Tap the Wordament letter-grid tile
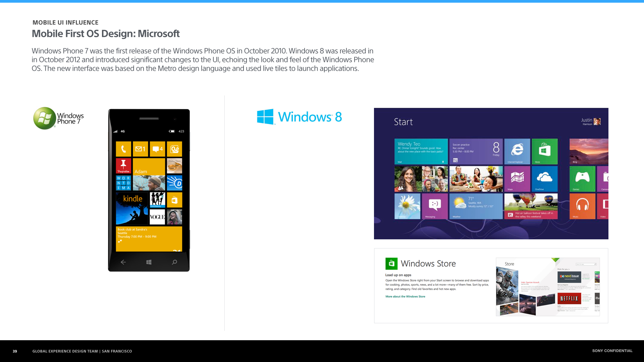Image resolution: width=644 pixels, height=362 pixels. pos(123,183)
